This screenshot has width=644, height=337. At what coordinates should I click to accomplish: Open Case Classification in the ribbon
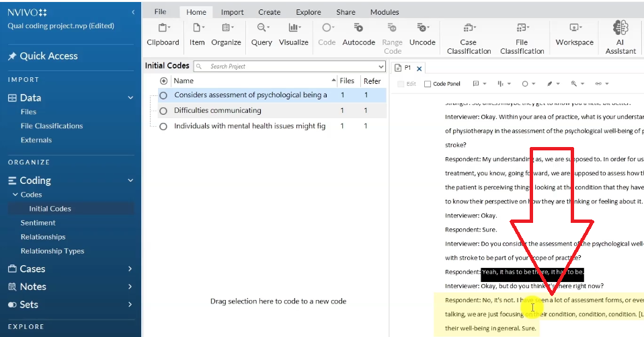(469, 38)
